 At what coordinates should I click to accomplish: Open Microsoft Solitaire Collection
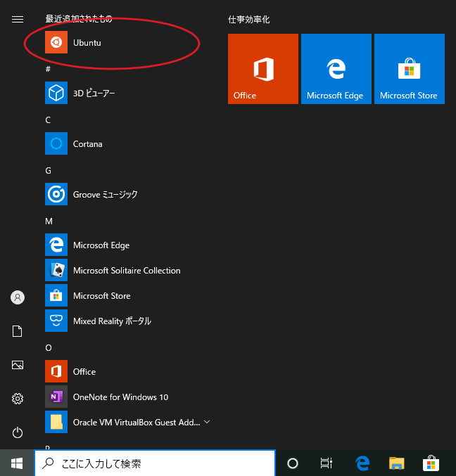[126, 271]
